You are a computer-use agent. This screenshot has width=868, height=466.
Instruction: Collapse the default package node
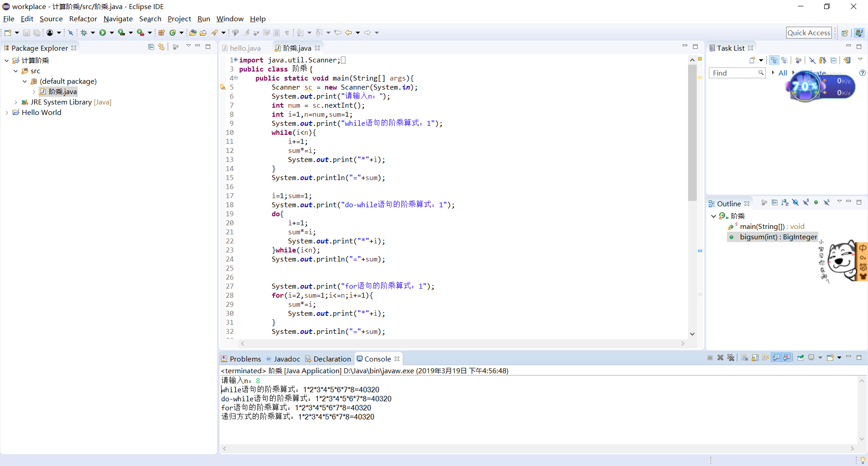pyautogui.click(x=25, y=81)
